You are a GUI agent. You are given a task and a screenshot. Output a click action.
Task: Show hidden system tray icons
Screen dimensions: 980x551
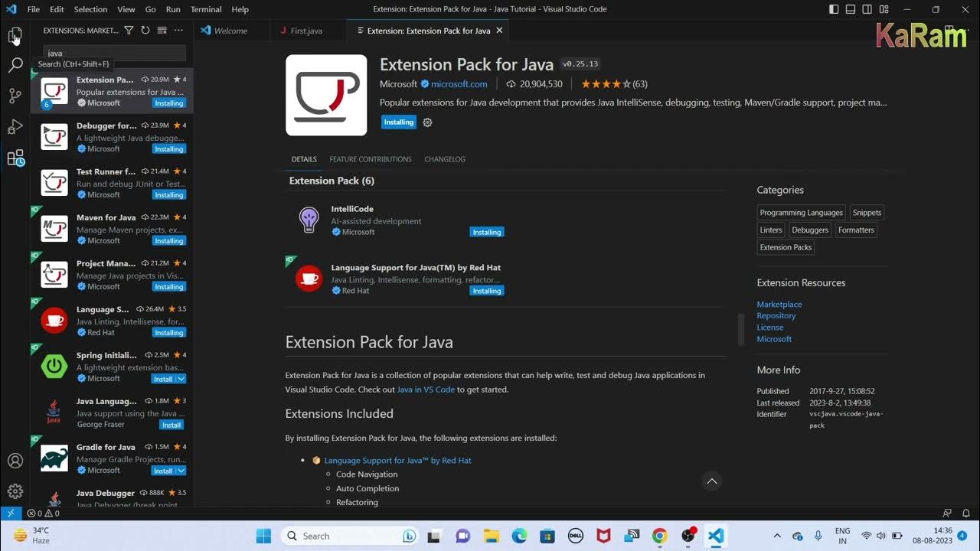(777, 536)
